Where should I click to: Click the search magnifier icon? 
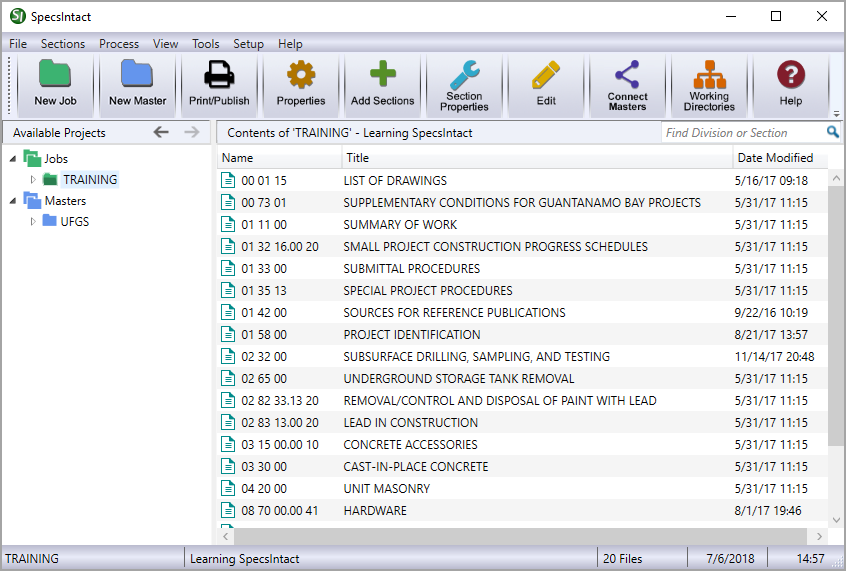click(x=833, y=132)
